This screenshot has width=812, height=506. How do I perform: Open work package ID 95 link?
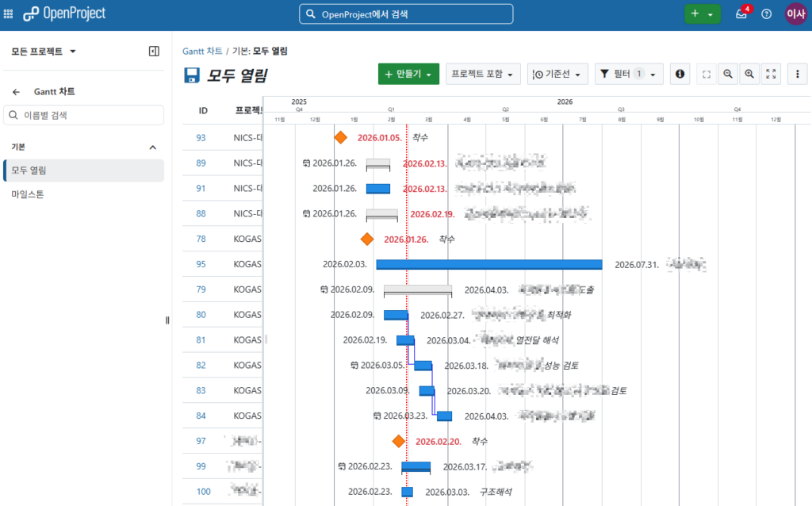[201, 264]
